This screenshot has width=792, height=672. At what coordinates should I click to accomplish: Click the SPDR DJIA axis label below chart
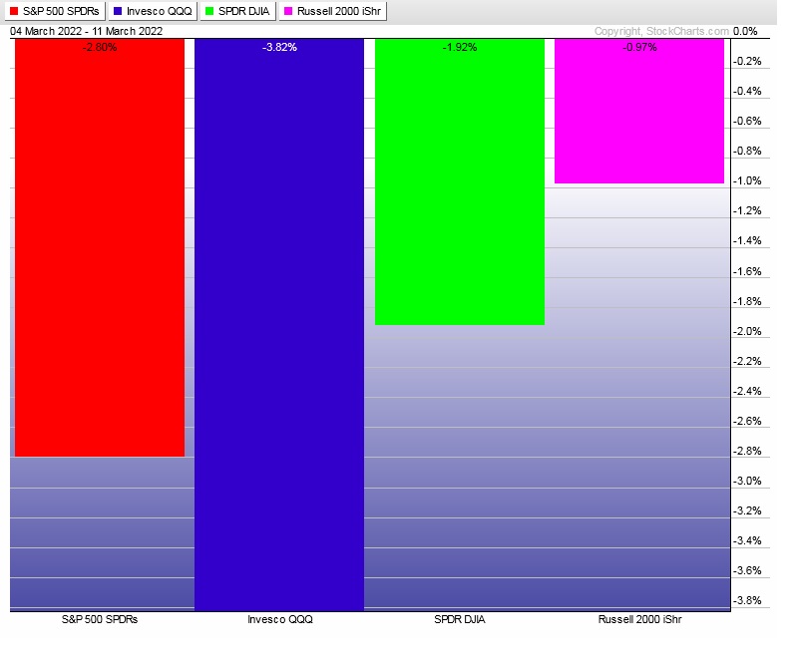pyautogui.click(x=460, y=619)
